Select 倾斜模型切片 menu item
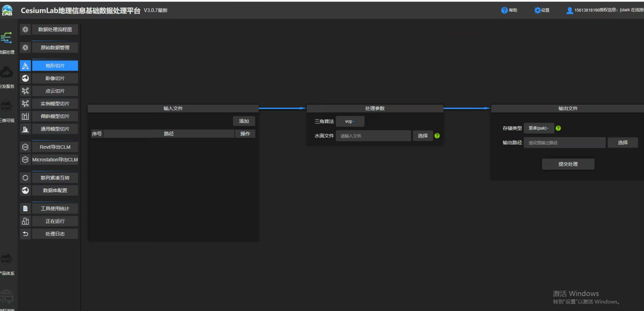This screenshot has height=311, width=644. (x=55, y=116)
